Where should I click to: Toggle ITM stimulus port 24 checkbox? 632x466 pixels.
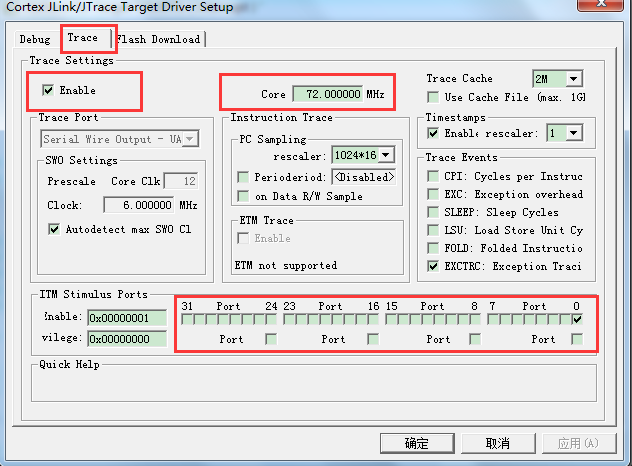pyautogui.click(x=271, y=320)
